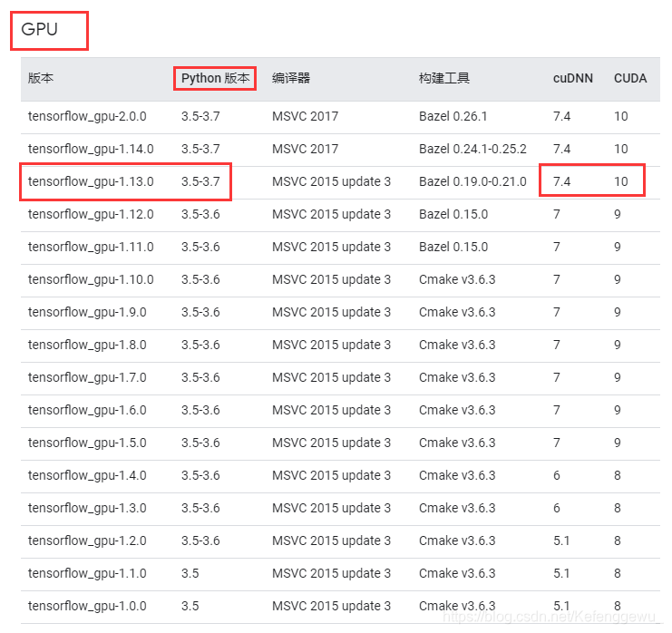Click Bazel 0.24.1-0.25.2 build tool cell

[x=472, y=149]
